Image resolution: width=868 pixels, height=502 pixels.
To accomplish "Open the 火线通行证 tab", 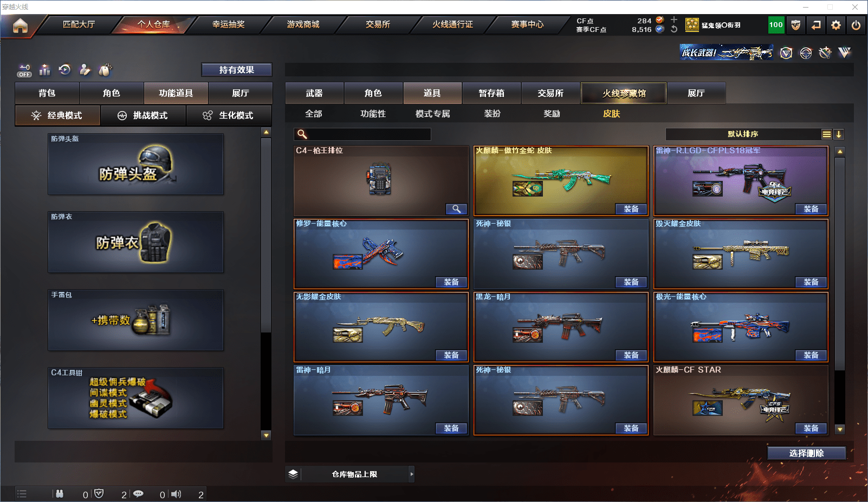I will [x=453, y=24].
